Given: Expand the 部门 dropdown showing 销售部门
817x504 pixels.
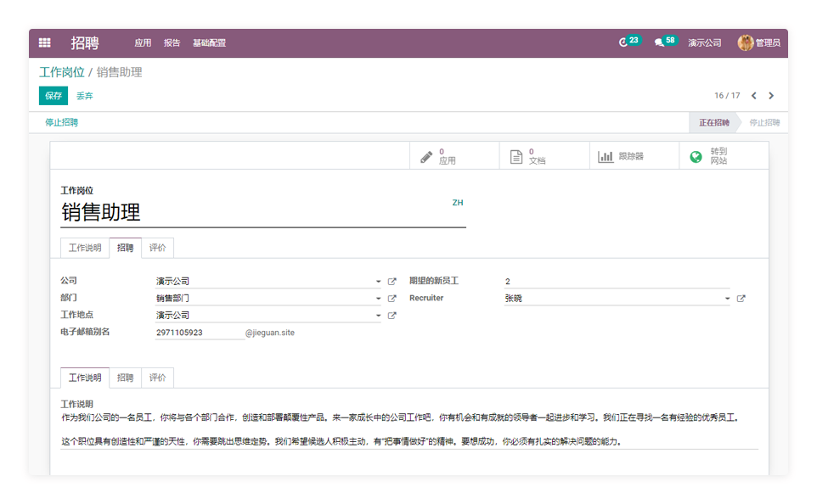Looking at the screenshot, I should [378, 299].
